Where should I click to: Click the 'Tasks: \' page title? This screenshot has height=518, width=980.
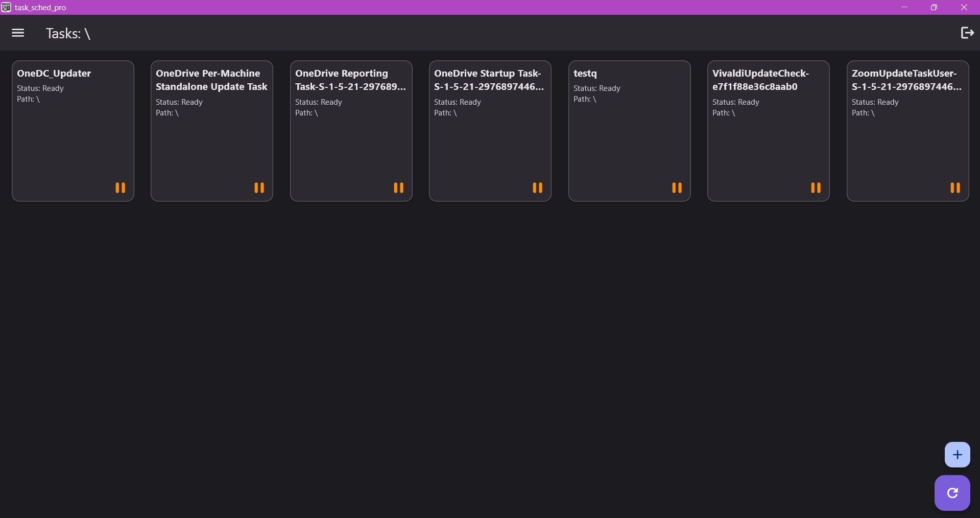pyautogui.click(x=68, y=34)
